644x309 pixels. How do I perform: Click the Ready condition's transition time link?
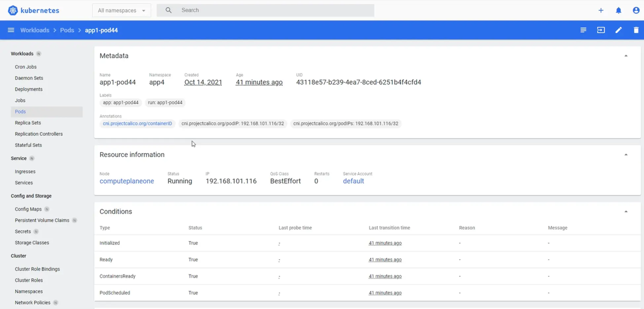tap(385, 259)
